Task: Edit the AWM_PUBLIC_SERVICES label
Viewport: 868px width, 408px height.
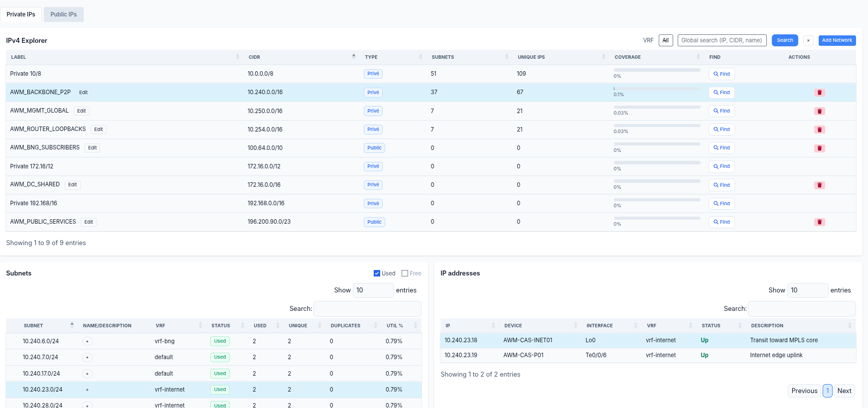Action: pyautogui.click(x=89, y=222)
